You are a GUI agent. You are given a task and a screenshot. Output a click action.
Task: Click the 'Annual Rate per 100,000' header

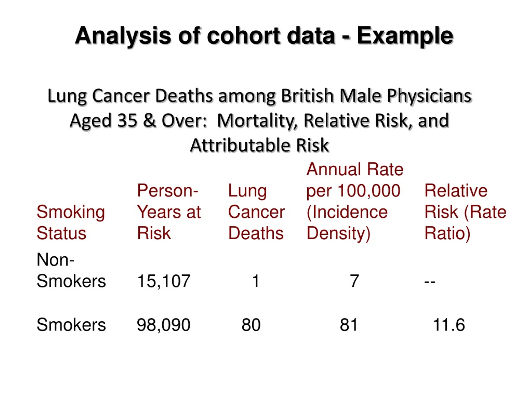point(355,180)
